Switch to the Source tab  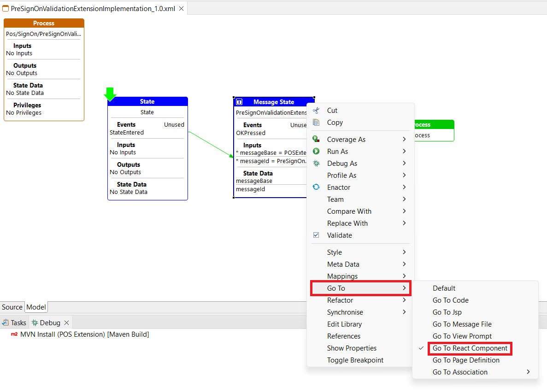[x=12, y=307]
